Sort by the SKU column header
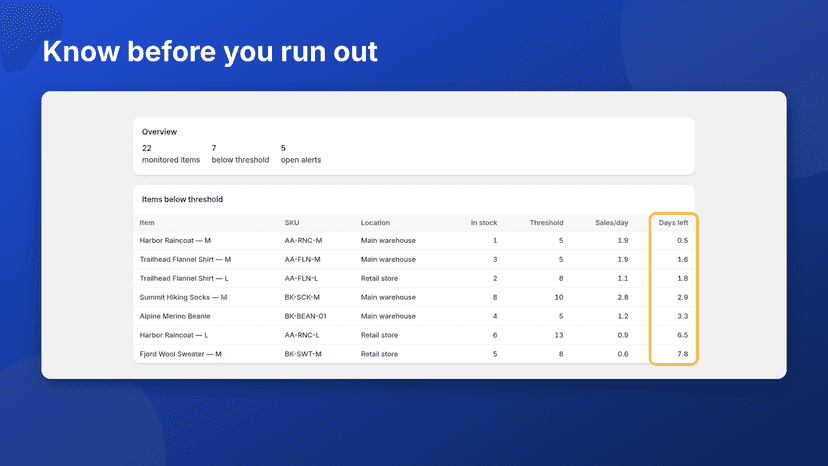 coord(291,223)
